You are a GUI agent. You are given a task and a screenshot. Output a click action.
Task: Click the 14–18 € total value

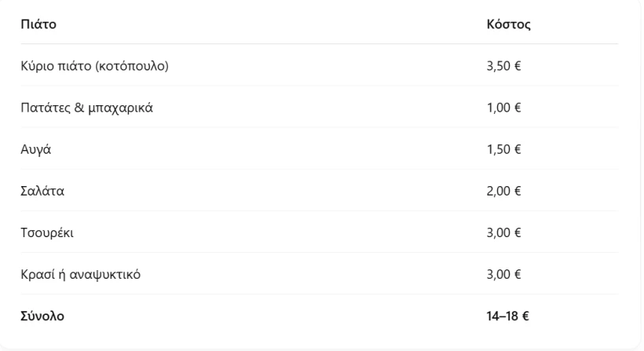pos(507,316)
